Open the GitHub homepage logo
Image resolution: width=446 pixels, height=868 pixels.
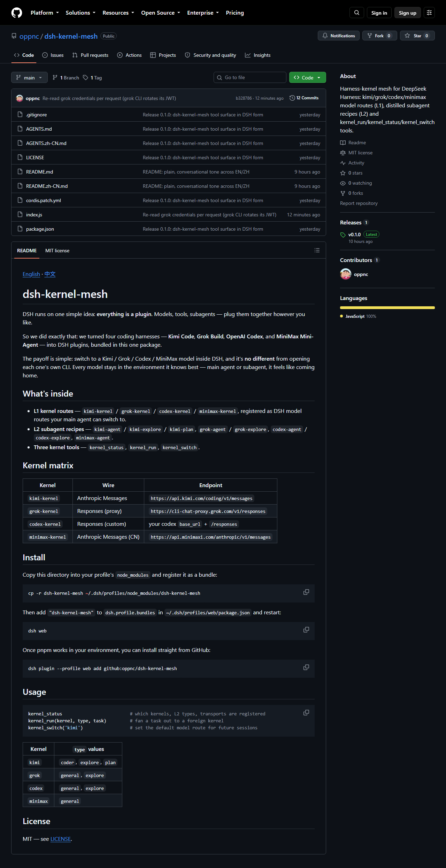tap(17, 13)
